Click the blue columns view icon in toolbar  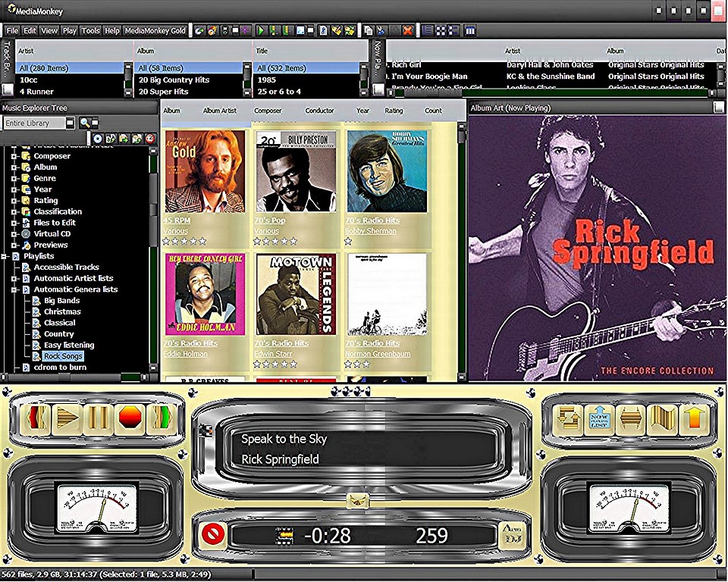point(470,30)
